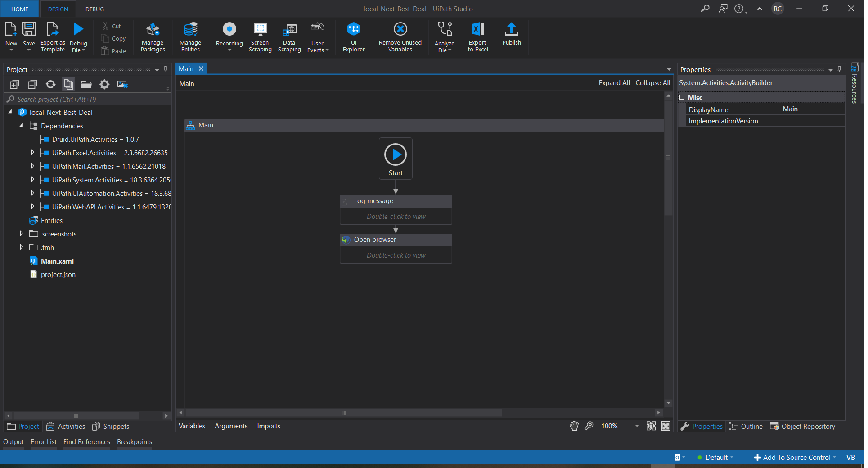Screen dimensions: 868x468
Task: Open User Events menu
Action: [x=318, y=37]
